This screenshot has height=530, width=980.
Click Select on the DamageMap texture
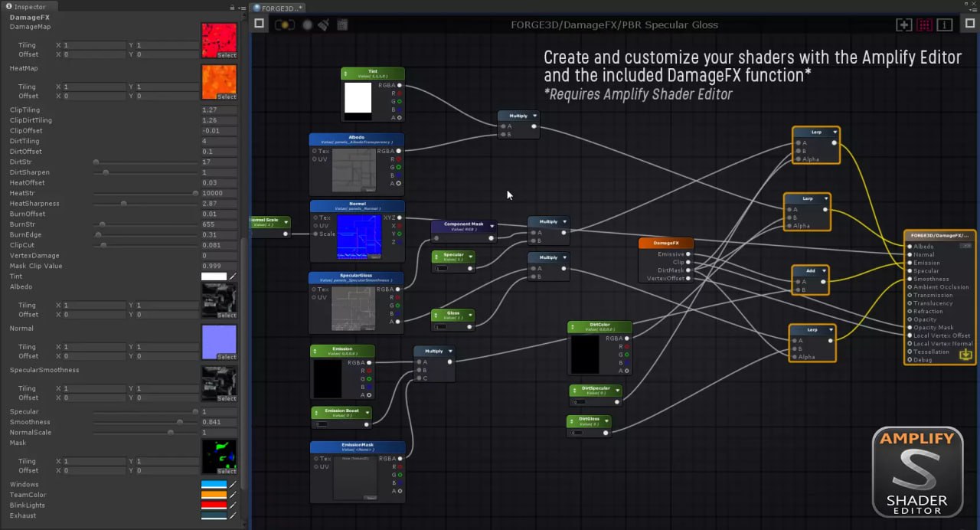(227, 55)
